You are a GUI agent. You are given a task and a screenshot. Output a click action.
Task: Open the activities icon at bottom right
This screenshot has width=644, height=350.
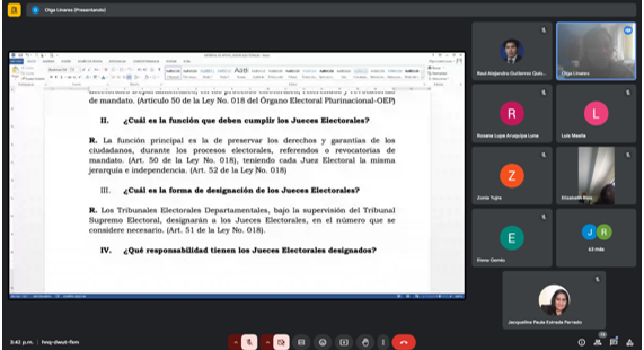[x=631, y=342]
